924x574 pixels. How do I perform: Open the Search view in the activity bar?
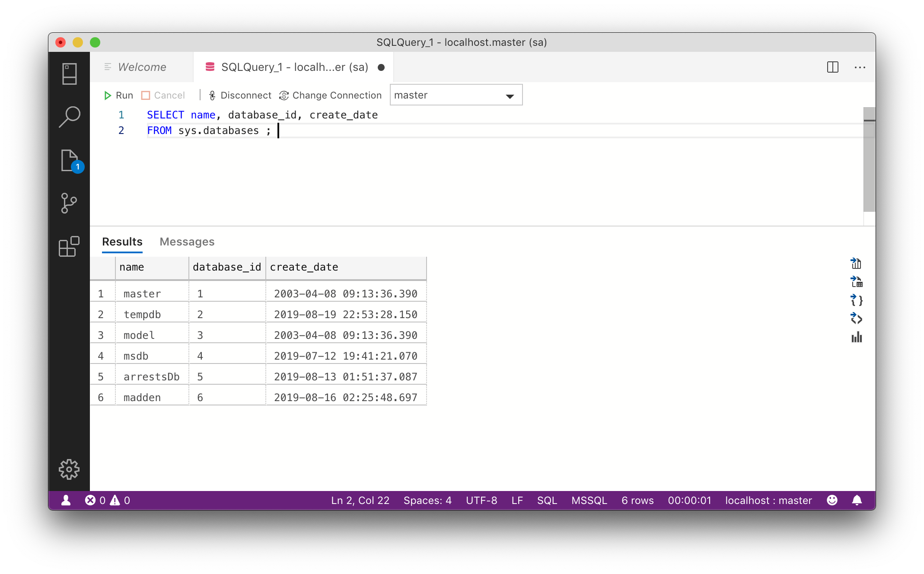[69, 117]
